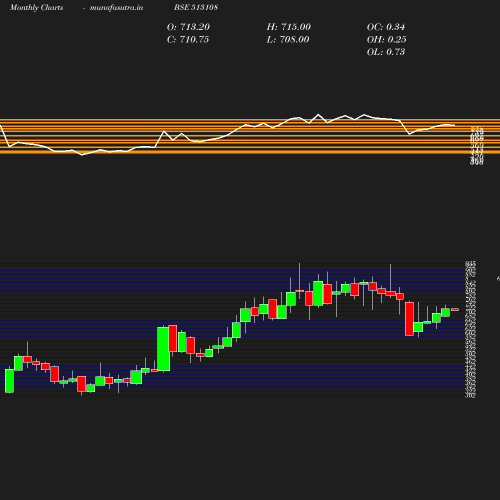
Task: Click the 'BSE 513108' symbol label
Action: [196, 7]
